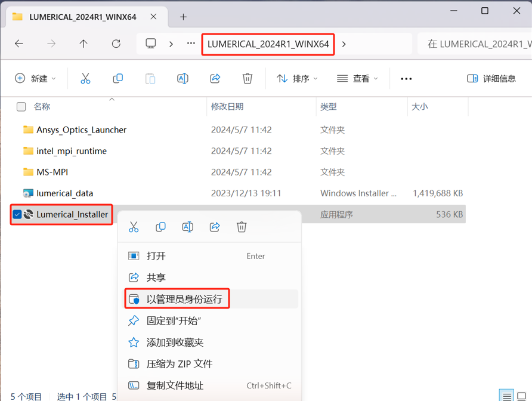
Task: Toggle the select-all checkbox beside 名称
Action: (21, 107)
